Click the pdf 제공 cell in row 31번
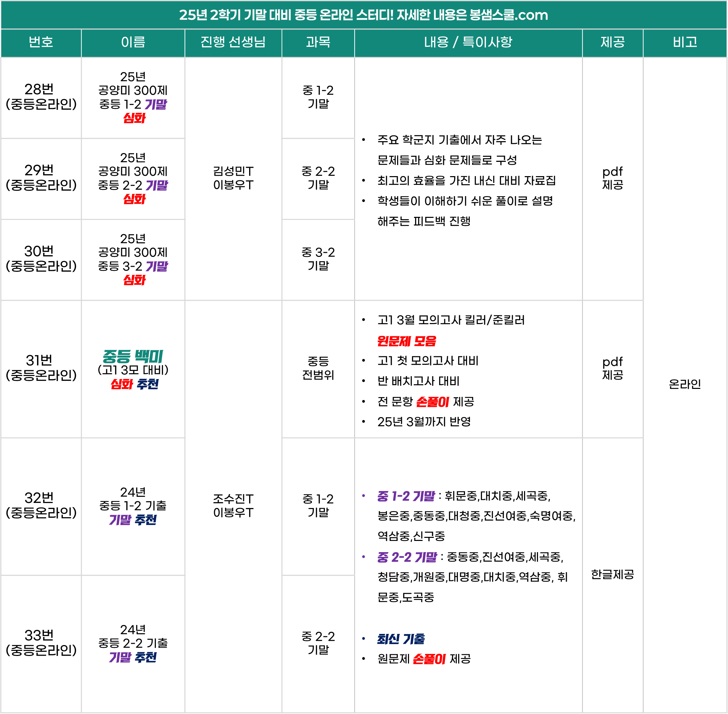The image size is (728, 714). click(613, 369)
